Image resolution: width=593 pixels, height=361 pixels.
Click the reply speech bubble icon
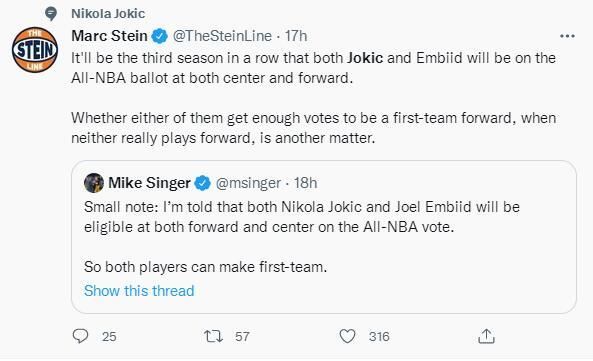(80, 336)
